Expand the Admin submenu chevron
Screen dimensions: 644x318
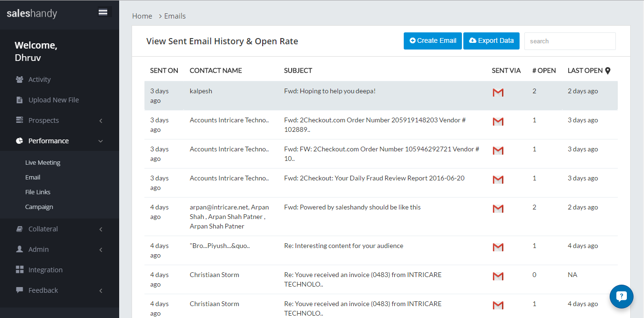[x=101, y=250]
